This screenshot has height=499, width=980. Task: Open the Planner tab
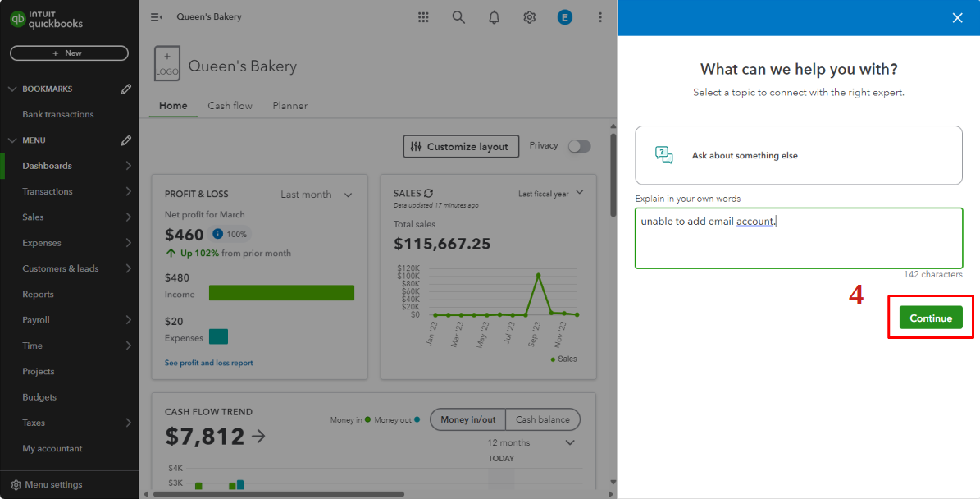289,106
